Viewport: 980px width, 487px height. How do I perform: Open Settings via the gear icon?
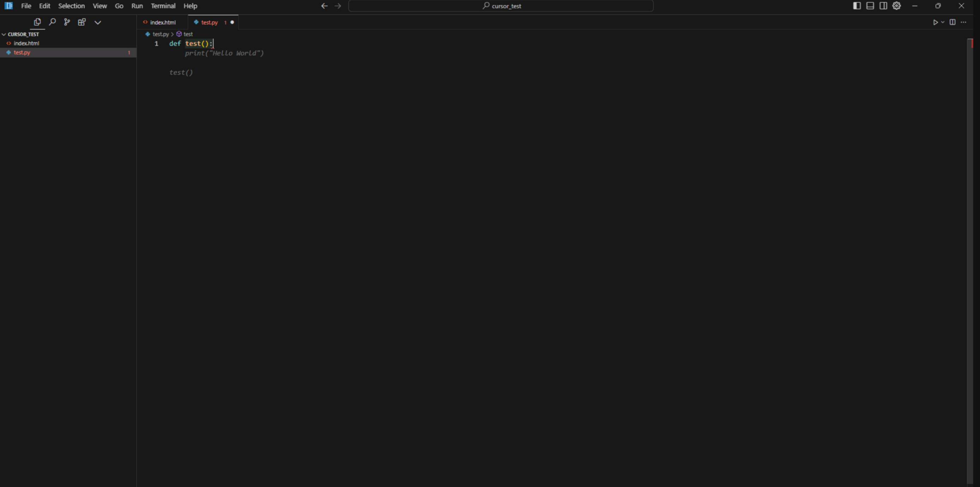897,6
